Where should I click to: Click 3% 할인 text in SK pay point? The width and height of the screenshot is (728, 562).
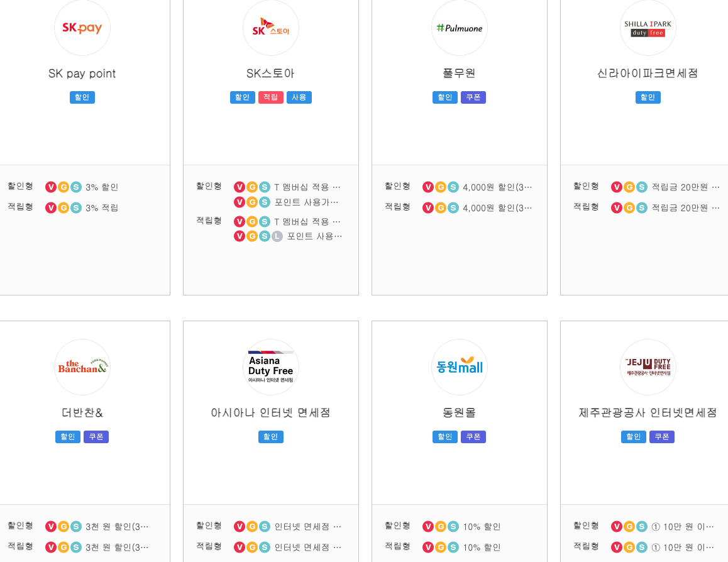point(102,187)
